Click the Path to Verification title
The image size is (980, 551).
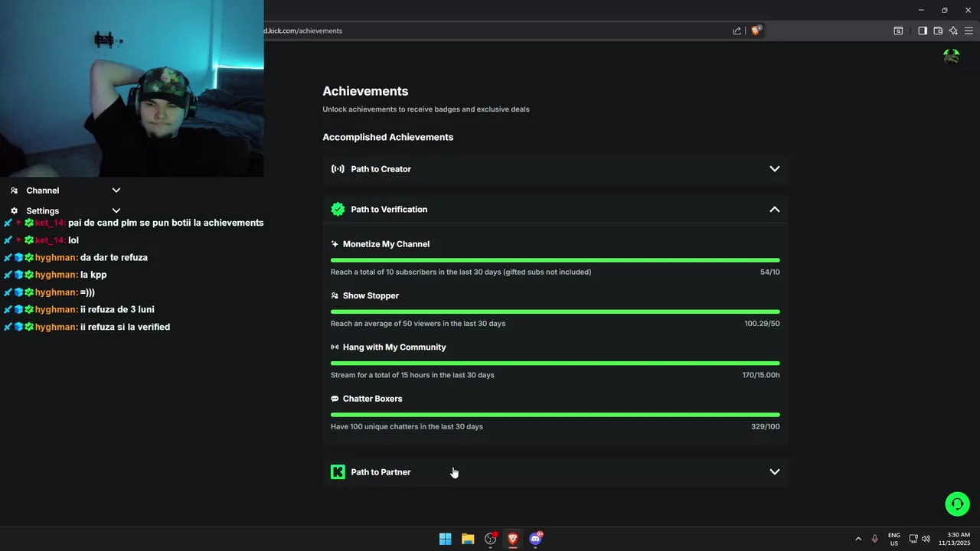point(389,209)
